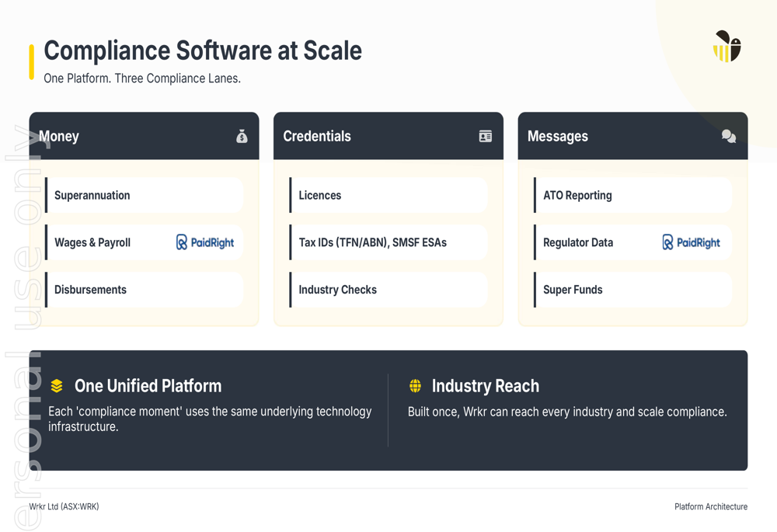Click the PaidRight logo beside Wages & Payroll
Image resolution: width=777 pixels, height=532 pixels.
coord(205,242)
